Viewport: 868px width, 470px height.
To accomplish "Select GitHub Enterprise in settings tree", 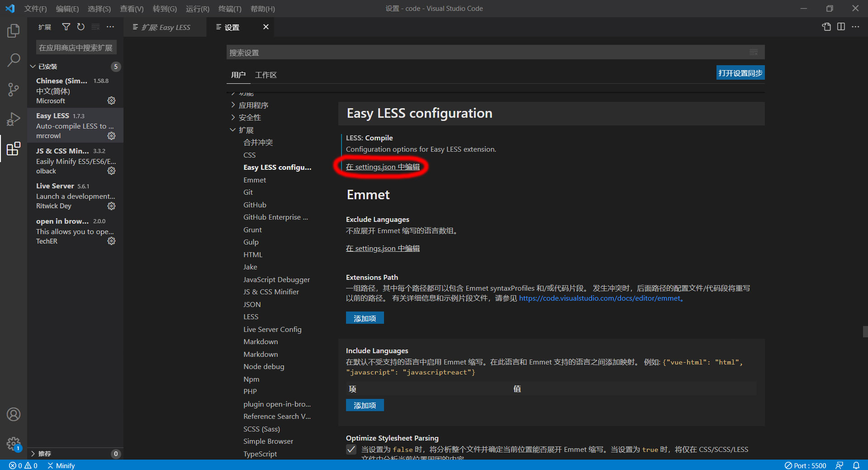I will pos(275,217).
